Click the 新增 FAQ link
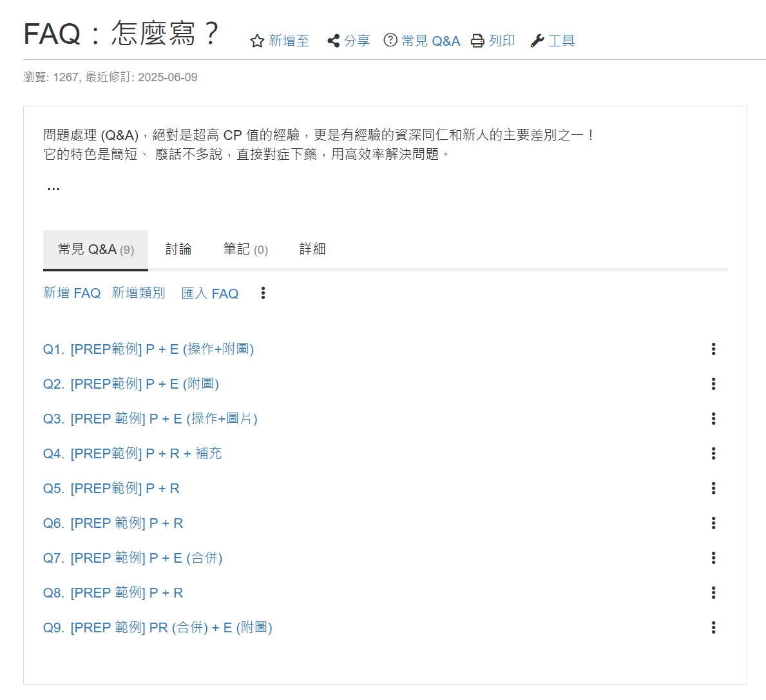 tap(72, 293)
